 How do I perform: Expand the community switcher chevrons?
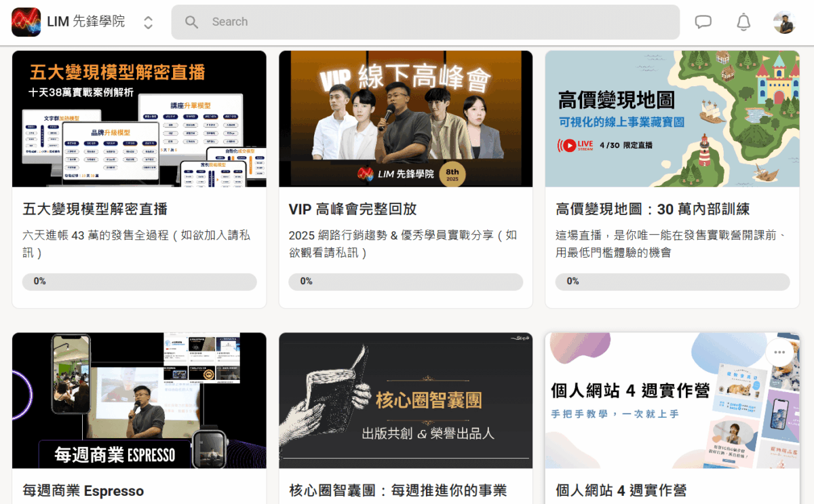point(148,22)
